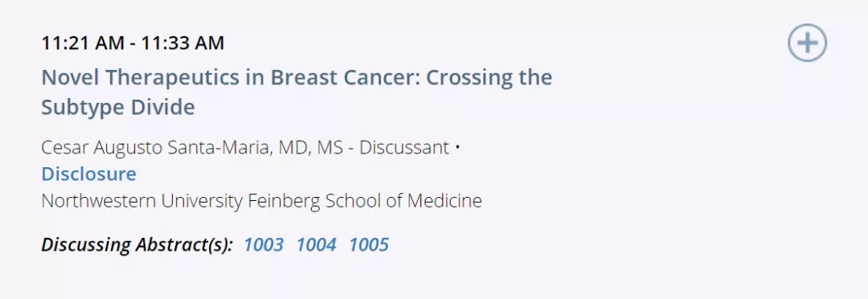The image size is (868, 299).
Task: Expand session details with the plus icon
Action: [807, 43]
